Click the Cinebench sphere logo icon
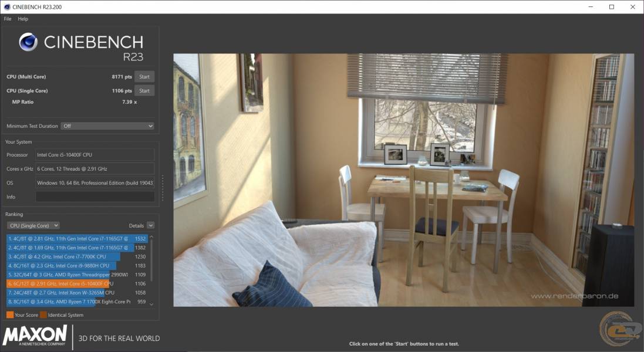Screen dimensions: 644x352 (28, 42)
